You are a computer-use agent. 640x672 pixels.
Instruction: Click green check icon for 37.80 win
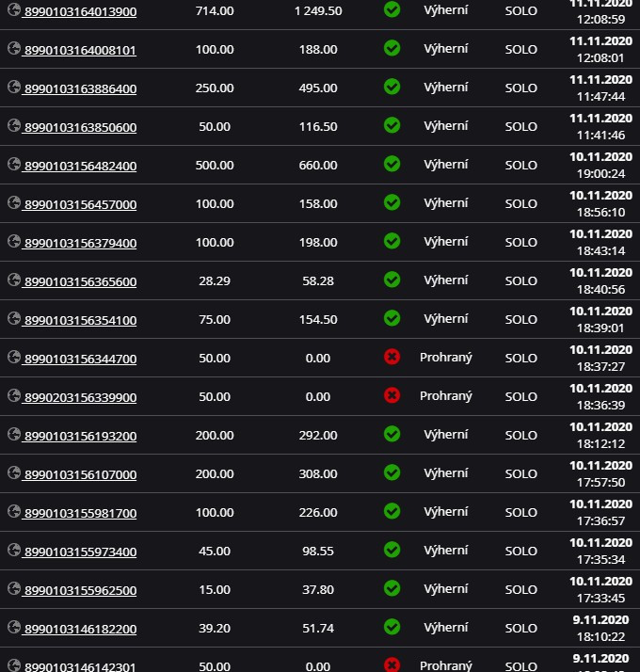[x=392, y=588]
